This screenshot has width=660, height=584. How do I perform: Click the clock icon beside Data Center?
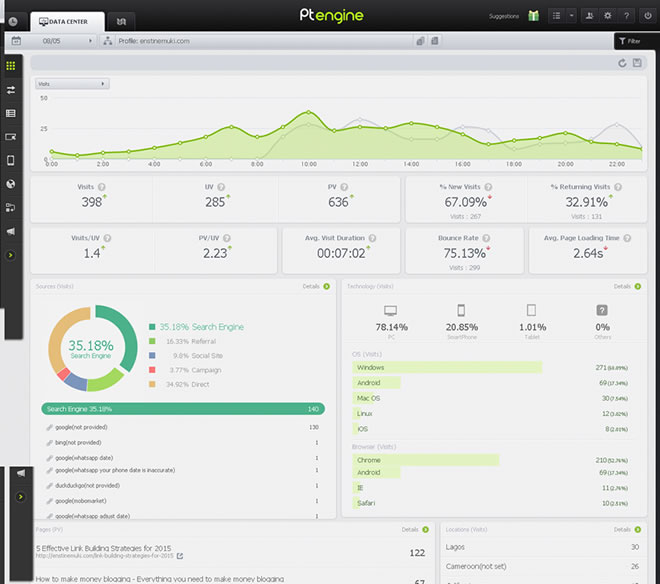coord(13,21)
